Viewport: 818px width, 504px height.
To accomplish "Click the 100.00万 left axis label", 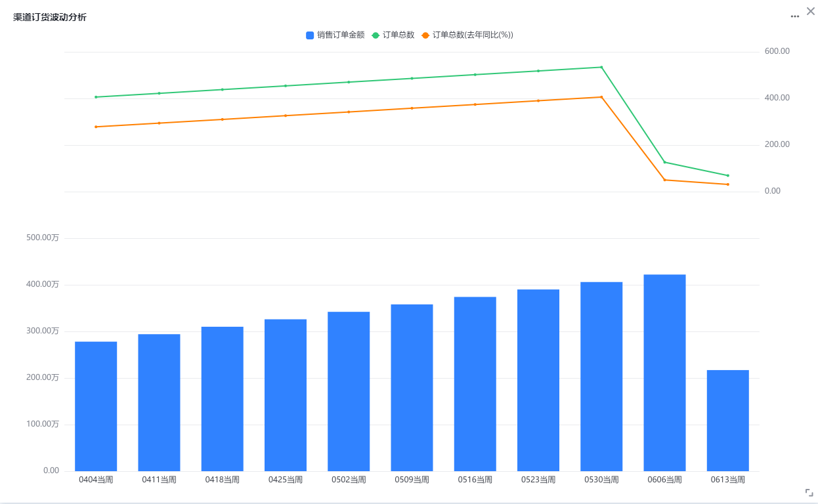I will point(43,424).
